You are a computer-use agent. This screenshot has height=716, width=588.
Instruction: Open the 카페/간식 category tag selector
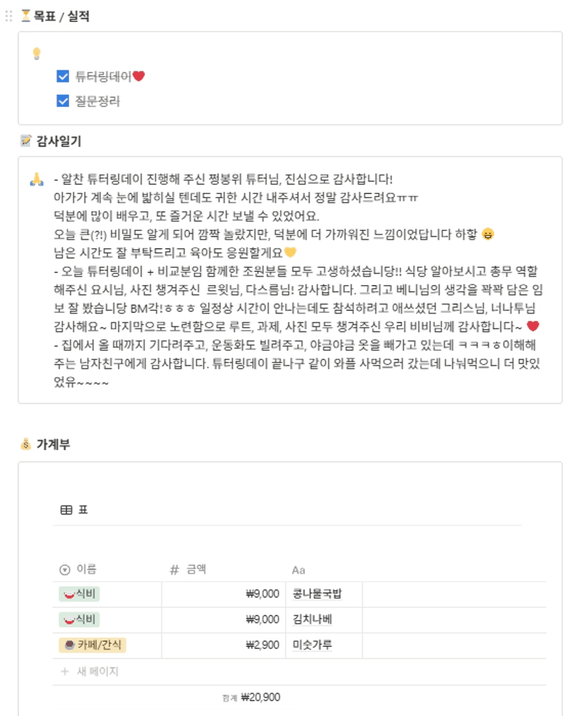[92, 646]
